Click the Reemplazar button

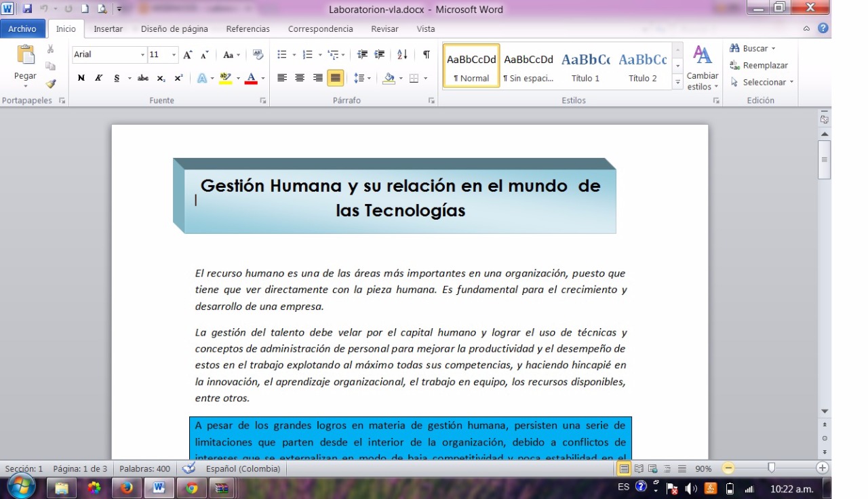[x=759, y=66]
